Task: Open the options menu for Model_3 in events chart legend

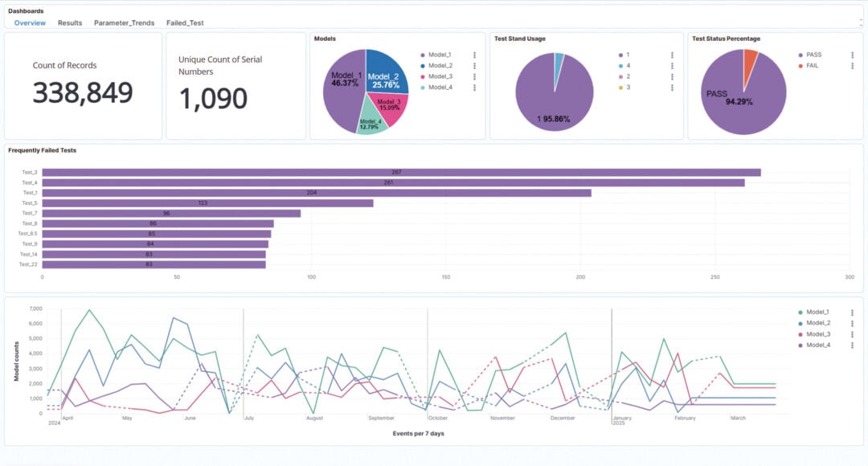Action: coord(850,333)
